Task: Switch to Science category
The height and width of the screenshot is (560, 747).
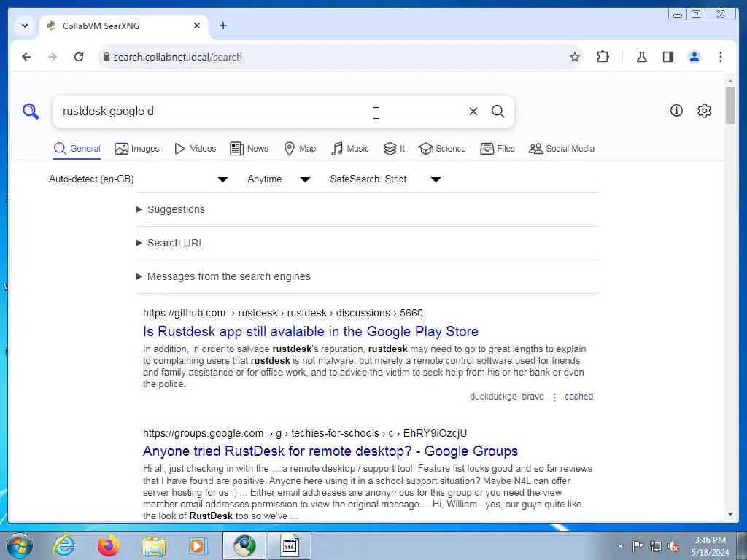Action: (442, 149)
